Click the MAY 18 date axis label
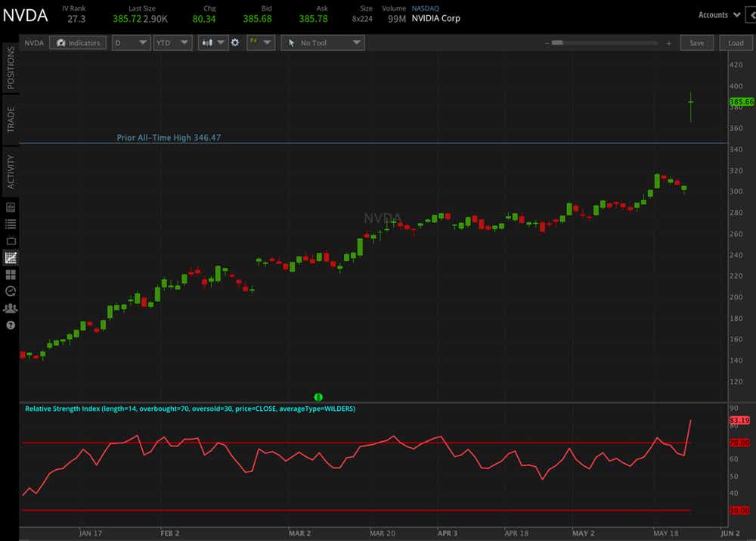756x541 pixels. tap(666, 533)
